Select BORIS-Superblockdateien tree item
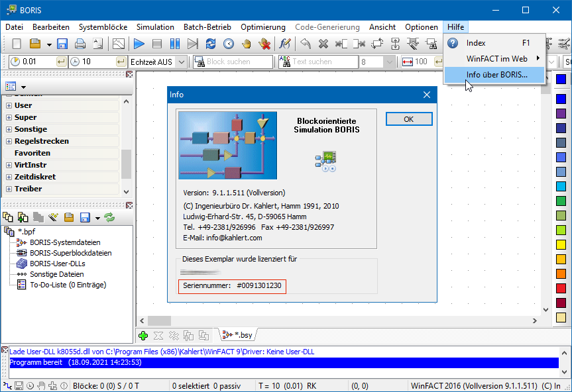572x392 pixels. (71, 253)
